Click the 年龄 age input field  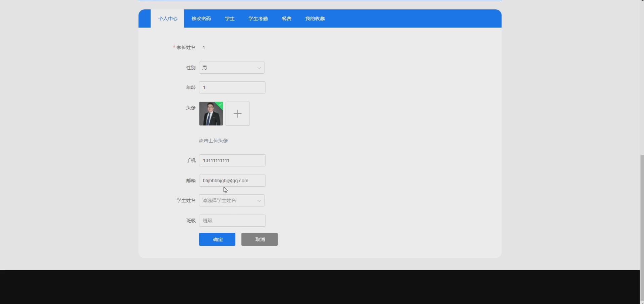point(232,87)
